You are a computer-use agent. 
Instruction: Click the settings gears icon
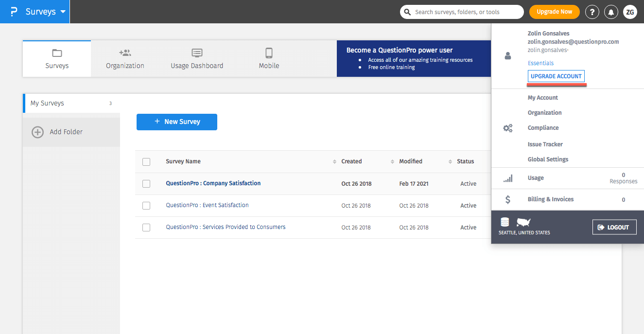(508, 128)
